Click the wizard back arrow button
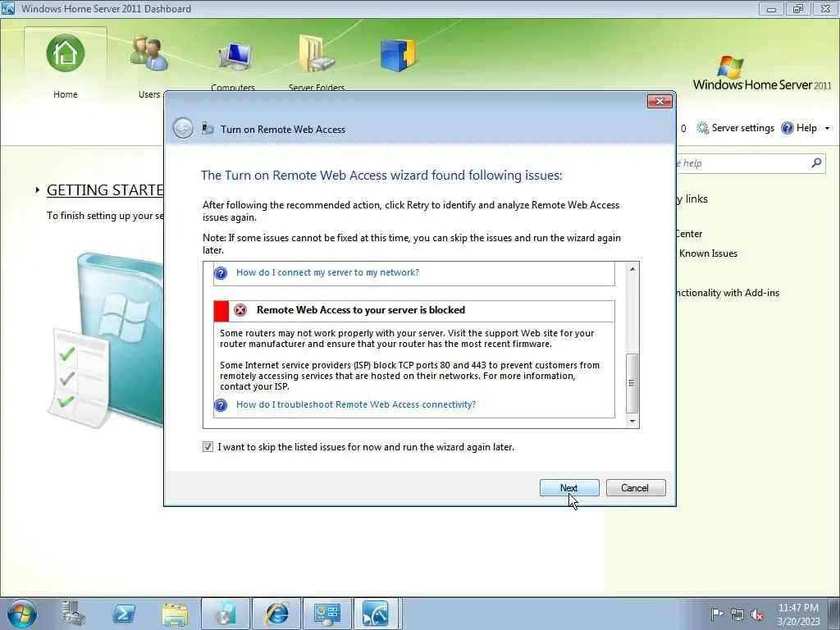This screenshot has height=630, width=840. (x=183, y=129)
